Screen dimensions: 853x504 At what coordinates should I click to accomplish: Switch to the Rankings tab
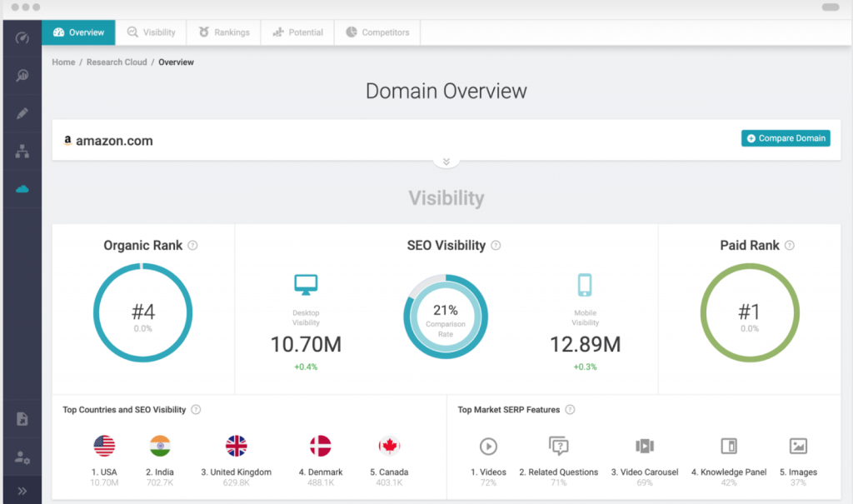(223, 32)
